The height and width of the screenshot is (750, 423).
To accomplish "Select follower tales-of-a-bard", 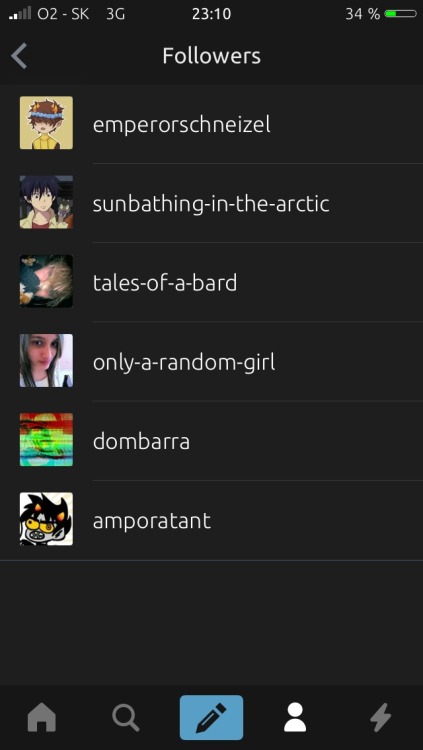I will pos(165,283).
